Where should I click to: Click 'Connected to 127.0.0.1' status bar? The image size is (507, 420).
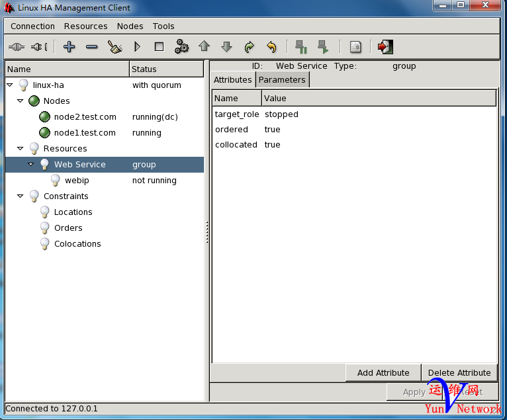[x=52, y=409]
